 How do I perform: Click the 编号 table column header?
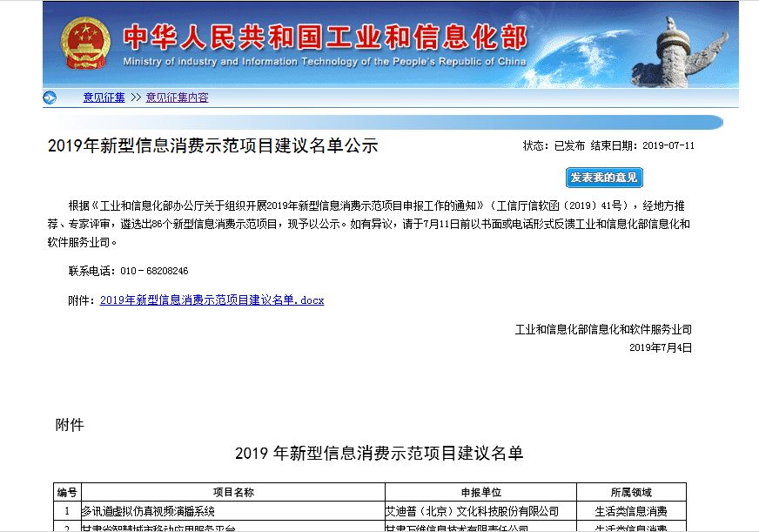tap(67, 492)
